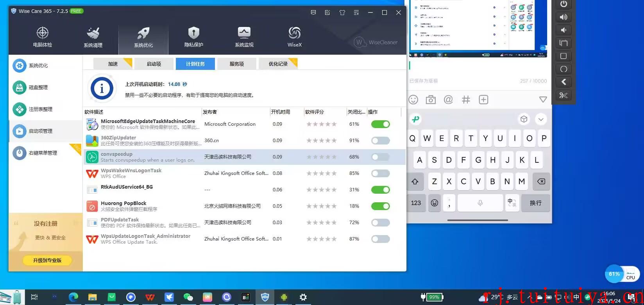This screenshot has width=644, height=305.
Task: Select the 计划任务 tab
Action: 195,64
